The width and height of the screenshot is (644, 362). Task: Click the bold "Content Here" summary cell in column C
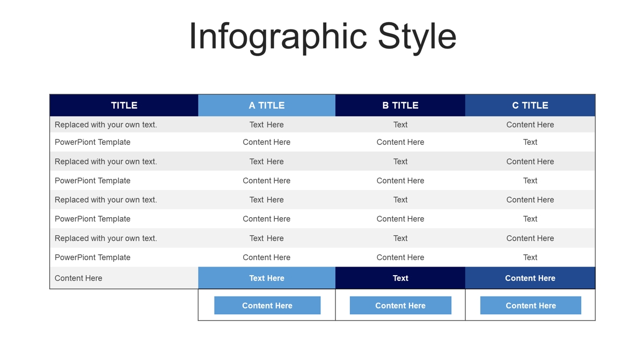tap(530, 278)
